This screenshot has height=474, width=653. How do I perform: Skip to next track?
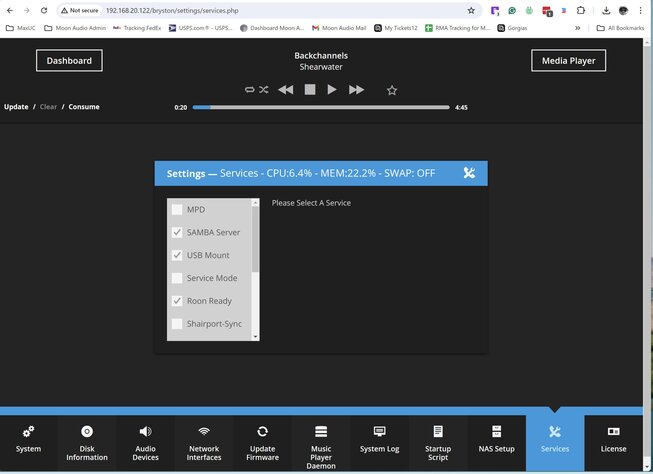click(x=356, y=90)
